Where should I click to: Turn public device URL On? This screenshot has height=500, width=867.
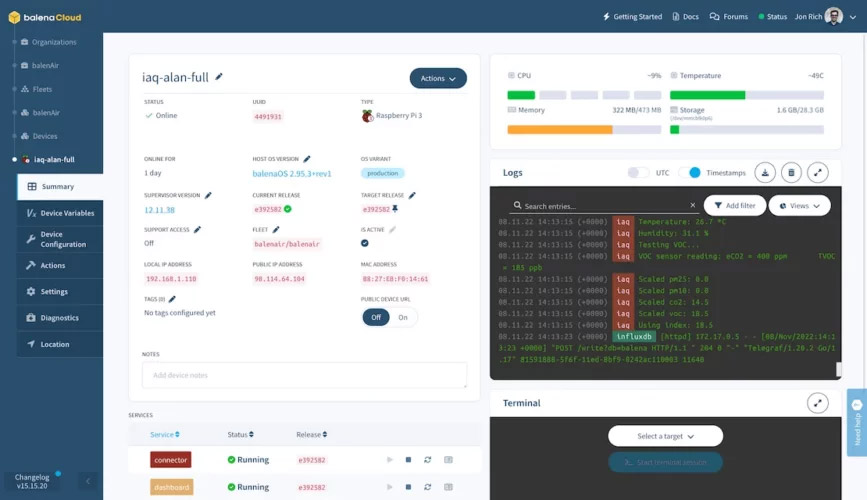(403, 317)
